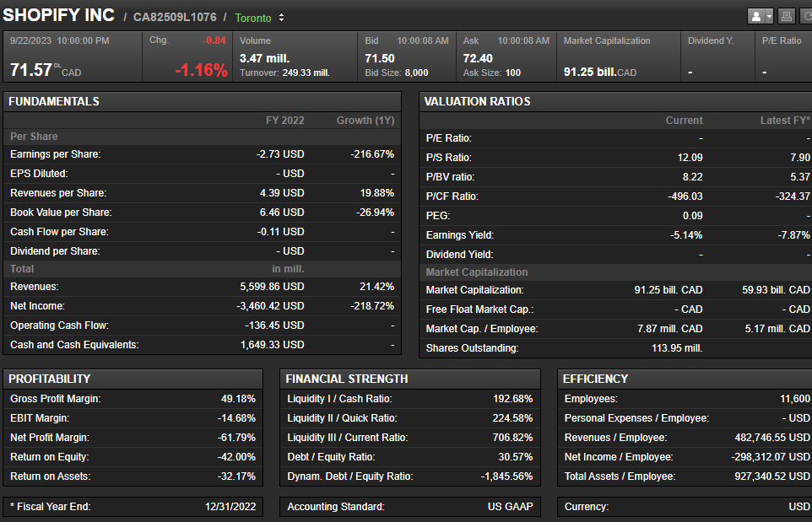The width and height of the screenshot is (812, 522).
Task: Click the Revenues value 5,599.86 USD
Action: click(x=272, y=287)
